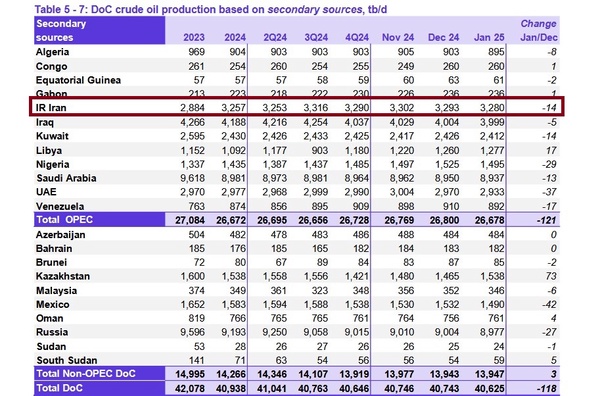Click the 2Q24 column header

tap(275, 37)
